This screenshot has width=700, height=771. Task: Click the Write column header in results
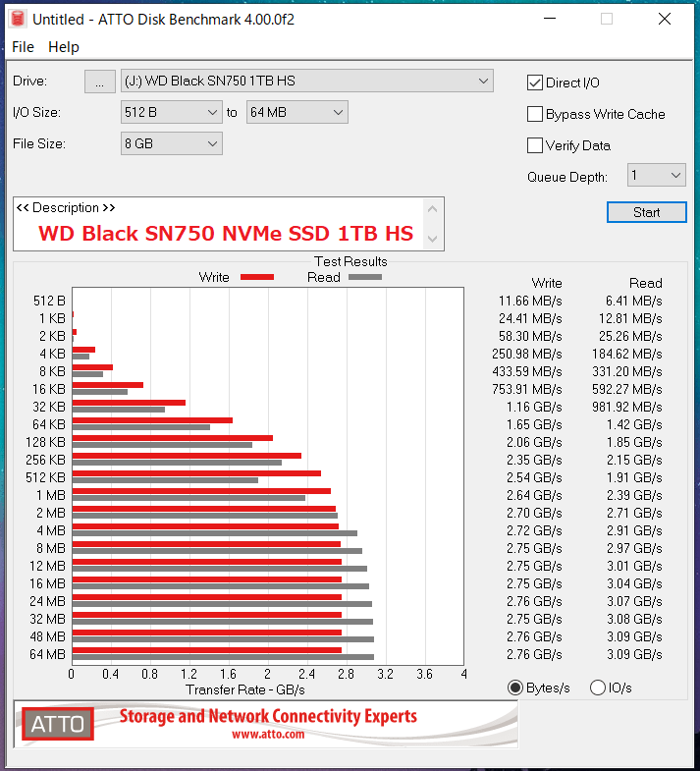[x=547, y=283]
